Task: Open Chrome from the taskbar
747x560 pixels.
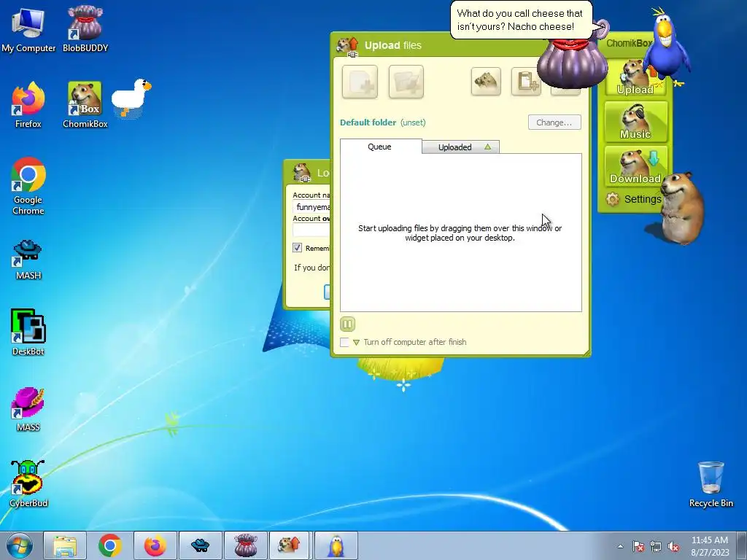Action: pyautogui.click(x=110, y=545)
